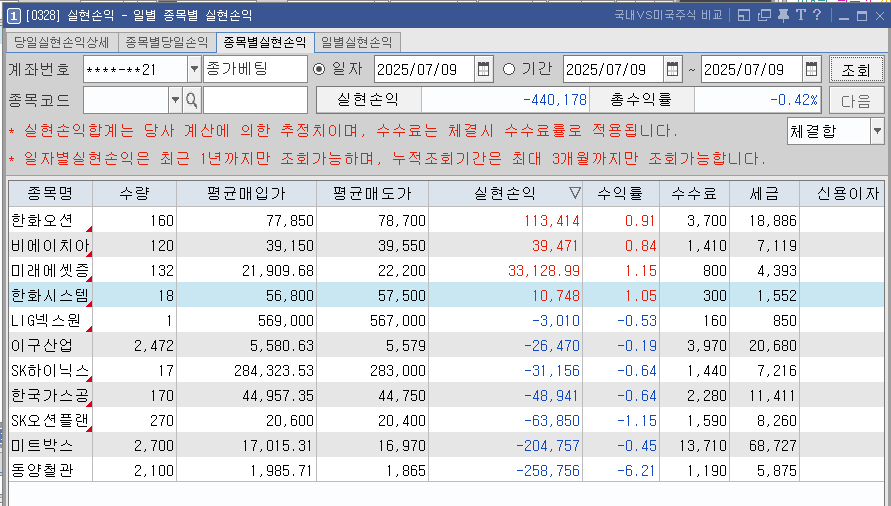Screen dimensions: 891x506
Task: Expand the 계좌번호 account dropdown
Action: tap(193, 70)
